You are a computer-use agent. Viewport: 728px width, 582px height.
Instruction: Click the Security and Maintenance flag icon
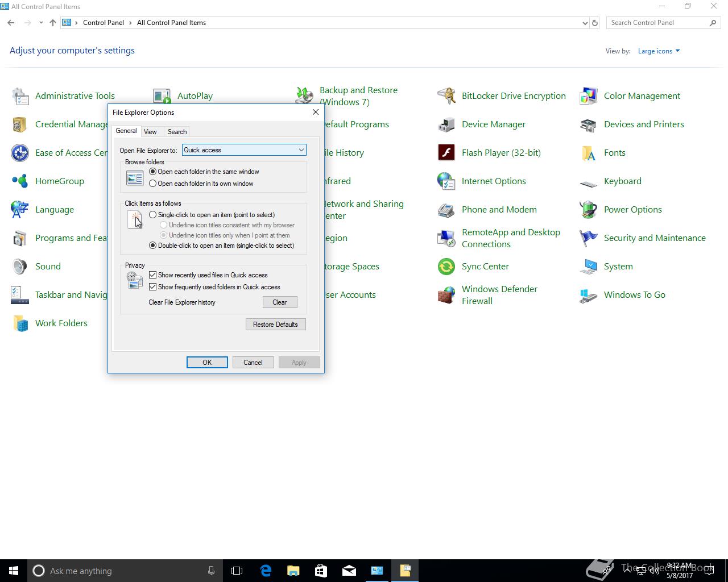tap(589, 238)
